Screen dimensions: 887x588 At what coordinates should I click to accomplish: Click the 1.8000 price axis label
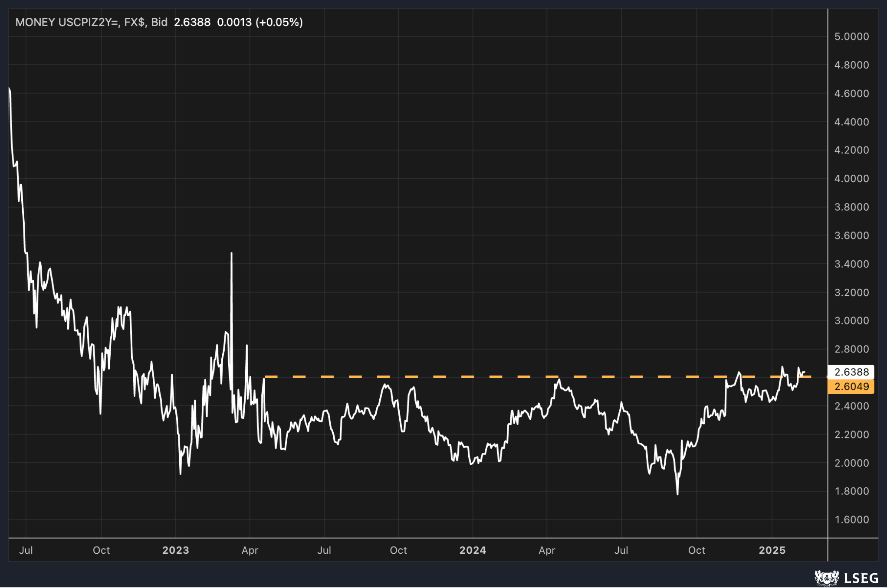pos(851,491)
